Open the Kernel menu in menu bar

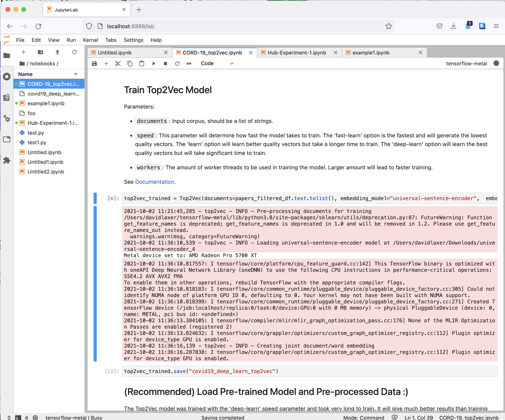click(x=90, y=40)
